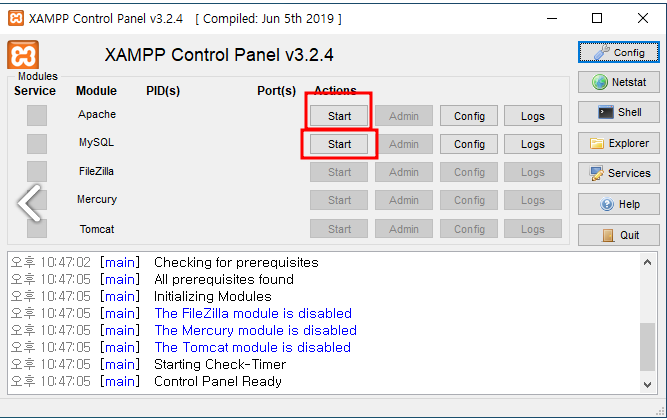
Task: Click the Apache module label
Action: pyautogui.click(x=97, y=114)
